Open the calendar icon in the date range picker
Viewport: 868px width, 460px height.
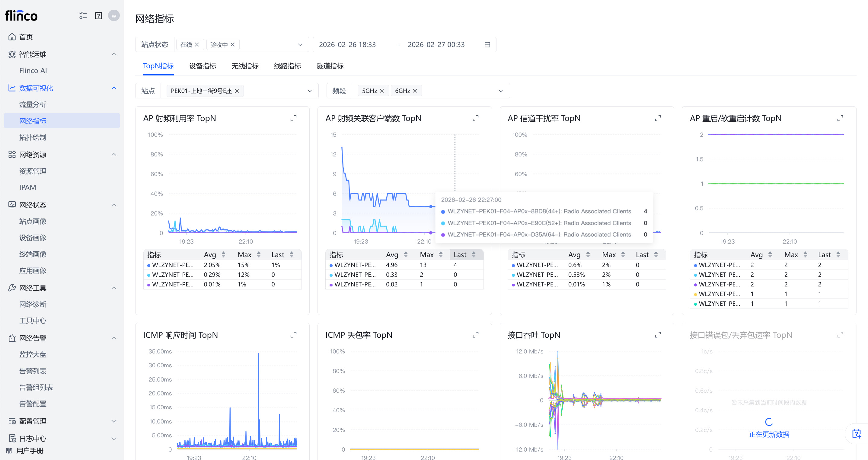[x=487, y=44]
